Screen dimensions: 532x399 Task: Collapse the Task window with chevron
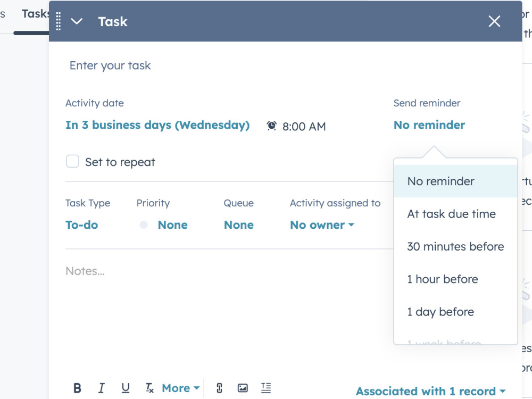point(77,21)
